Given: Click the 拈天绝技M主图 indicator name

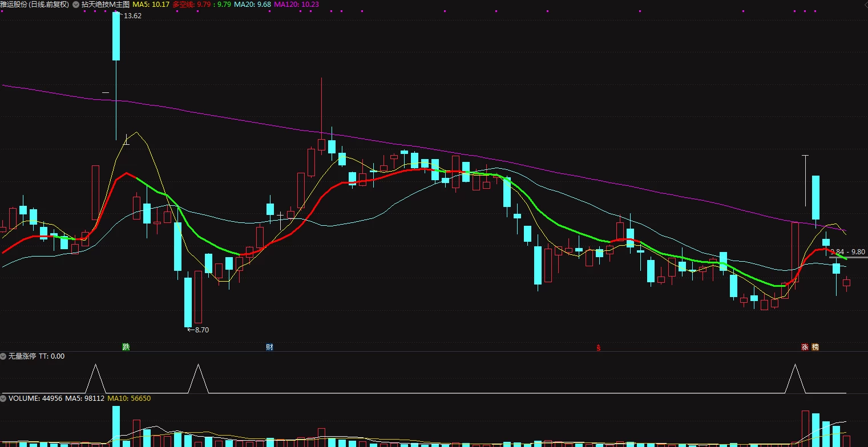Looking at the screenshot, I should 106,4.
